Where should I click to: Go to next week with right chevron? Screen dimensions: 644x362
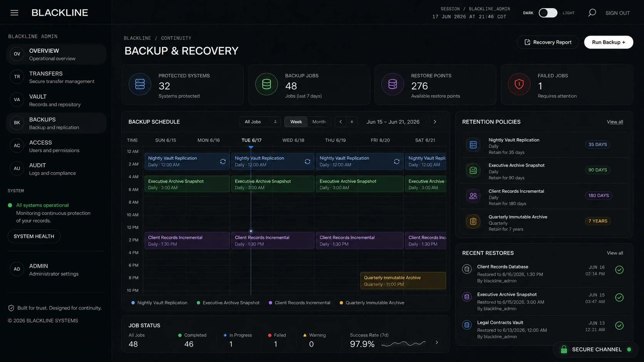coord(435,122)
